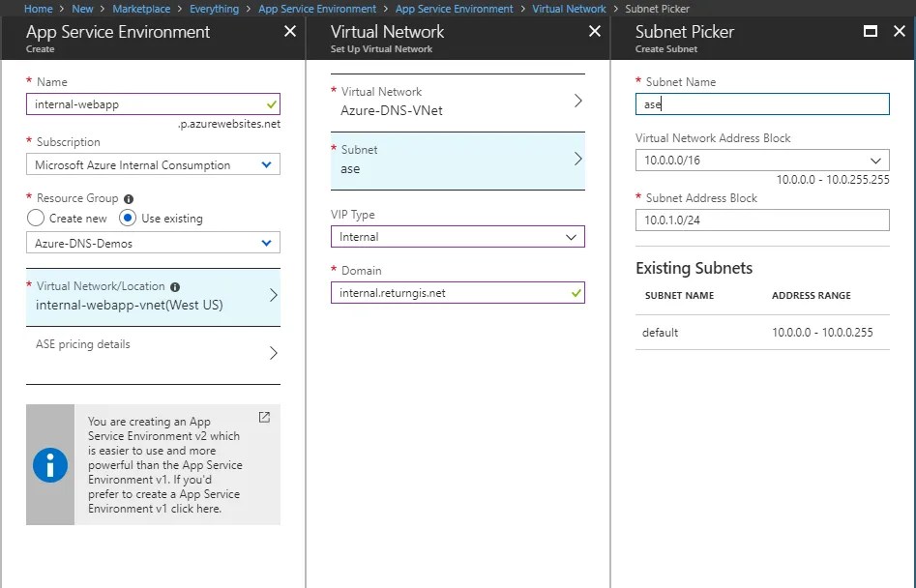Close the Virtual Network blade
This screenshot has height=588, width=916.
click(595, 32)
